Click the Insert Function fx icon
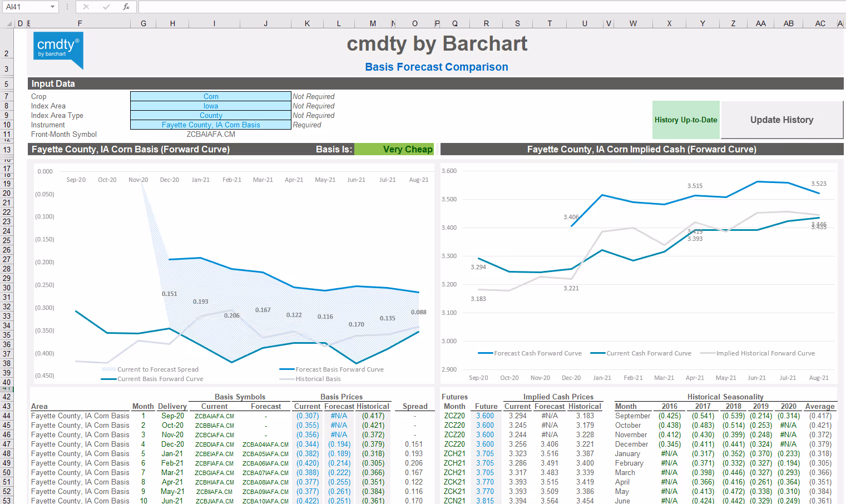The height and width of the screenshot is (504, 846). pos(126,7)
